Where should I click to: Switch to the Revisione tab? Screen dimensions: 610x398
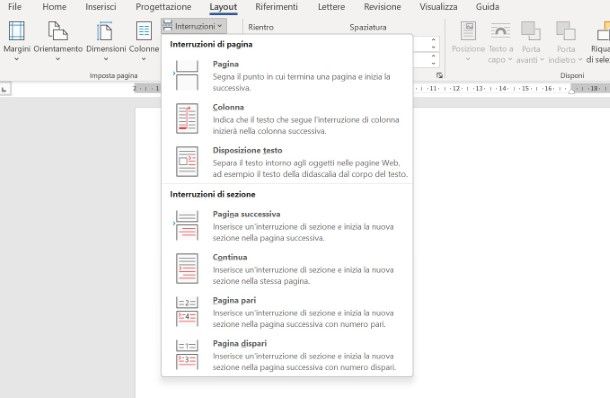[x=382, y=7]
